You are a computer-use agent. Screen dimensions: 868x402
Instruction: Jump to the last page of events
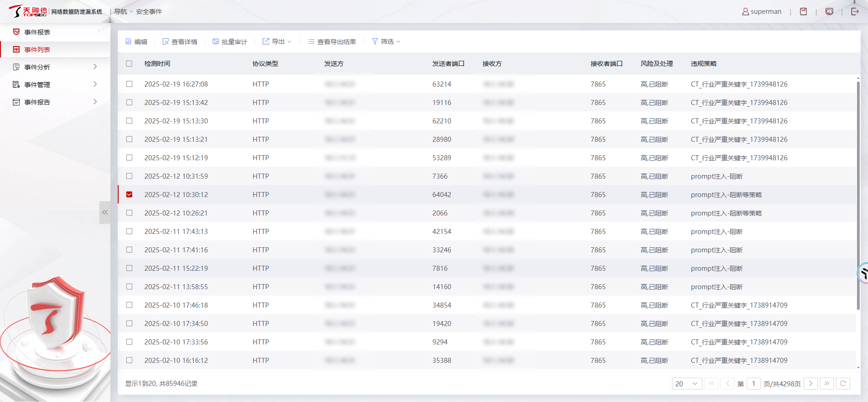point(827,384)
